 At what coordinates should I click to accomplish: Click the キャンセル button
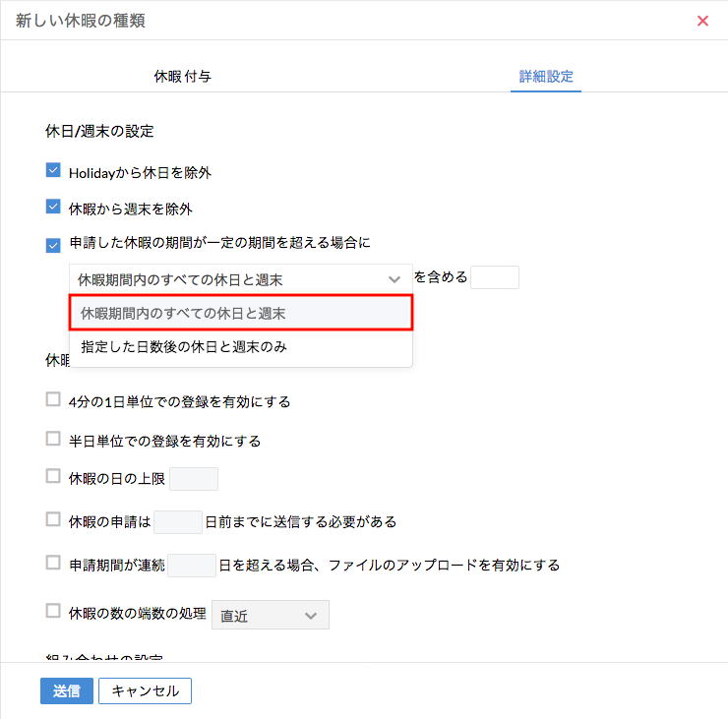pos(145,690)
